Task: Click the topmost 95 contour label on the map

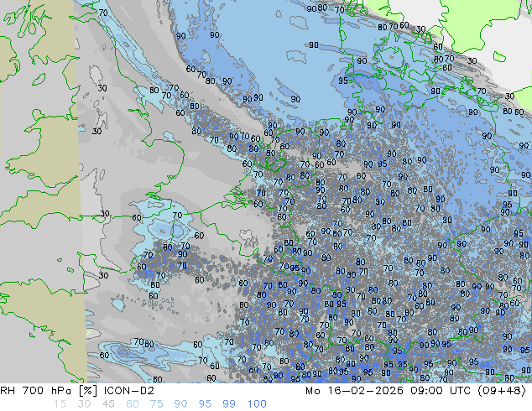Action: 343,81
